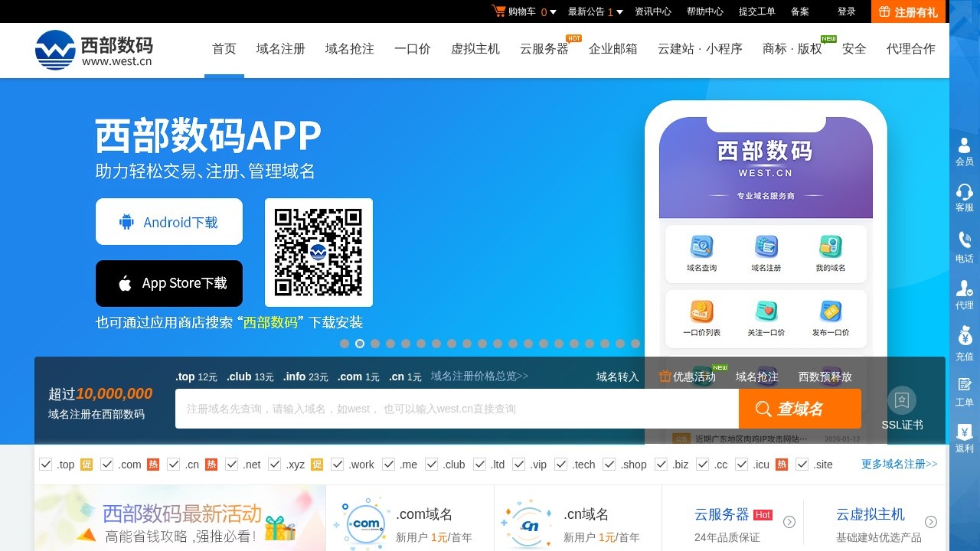
Task: Expand the 云虚拟主机 arrow on the right
Action: point(931,521)
